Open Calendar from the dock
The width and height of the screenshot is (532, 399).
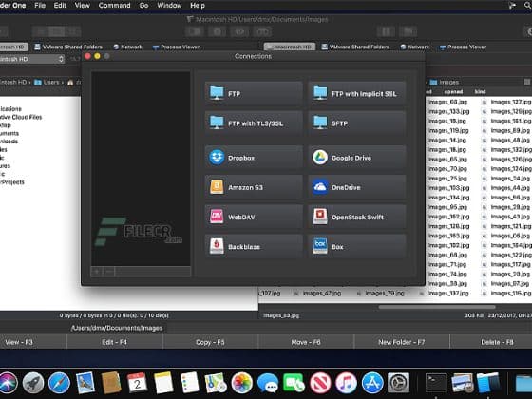tap(137, 383)
